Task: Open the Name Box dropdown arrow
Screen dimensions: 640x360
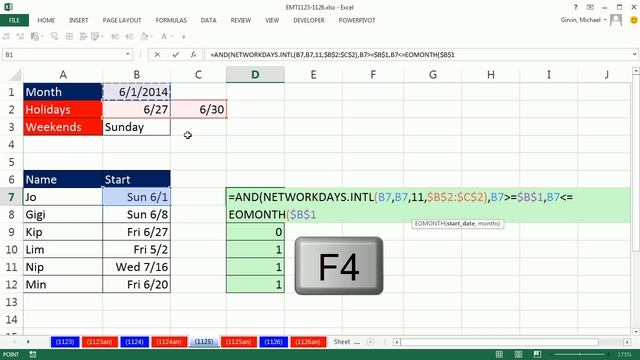Action: click(x=128, y=54)
